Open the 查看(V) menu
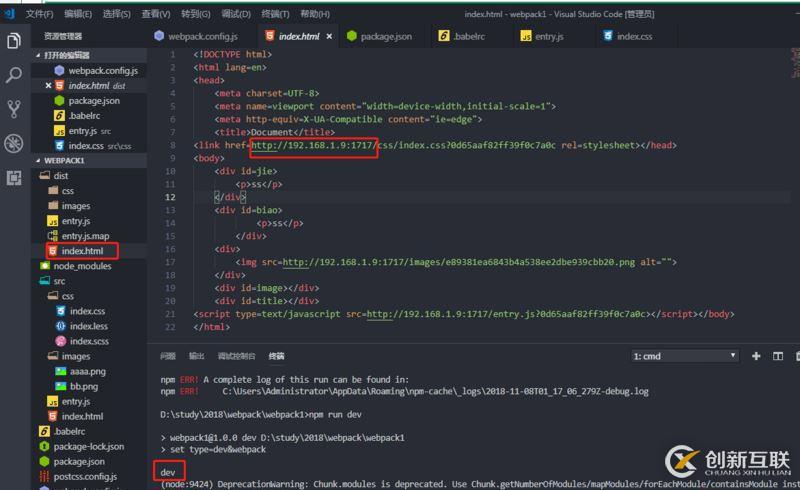The height and width of the screenshot is (490, 800). [x=156, y=14]
